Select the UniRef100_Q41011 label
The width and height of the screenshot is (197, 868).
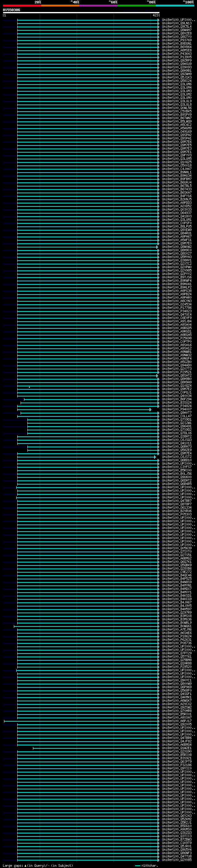pos(176,443)
